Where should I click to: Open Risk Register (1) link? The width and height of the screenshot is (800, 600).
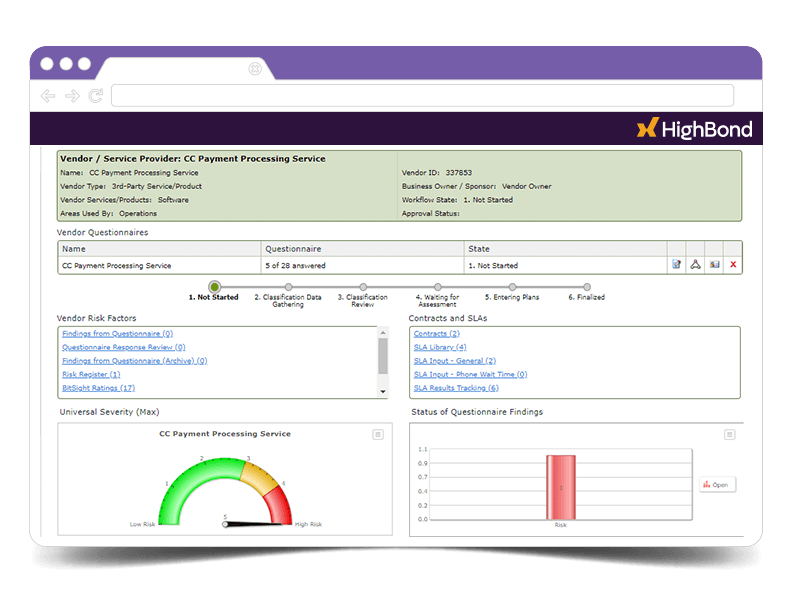pos(91,374)
